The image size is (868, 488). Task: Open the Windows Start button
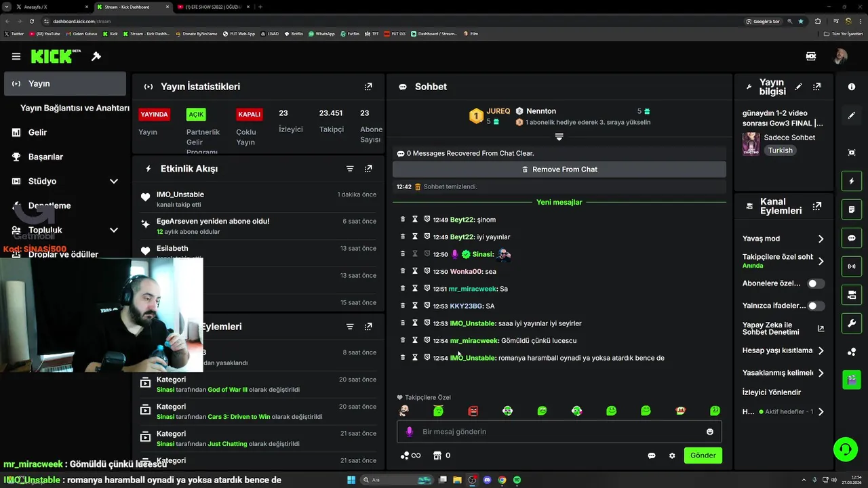pos(351,480)
